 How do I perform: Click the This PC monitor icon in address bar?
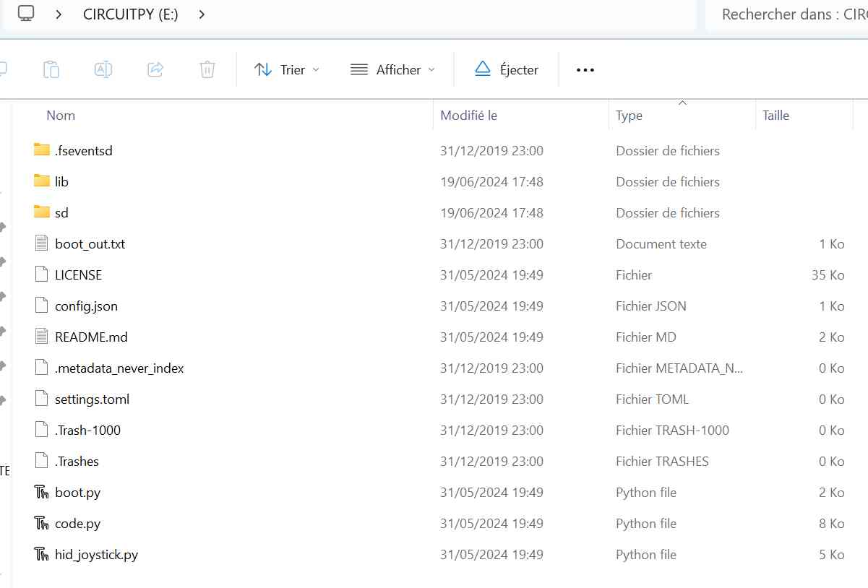pyautogui.click(x=26, y=14)
